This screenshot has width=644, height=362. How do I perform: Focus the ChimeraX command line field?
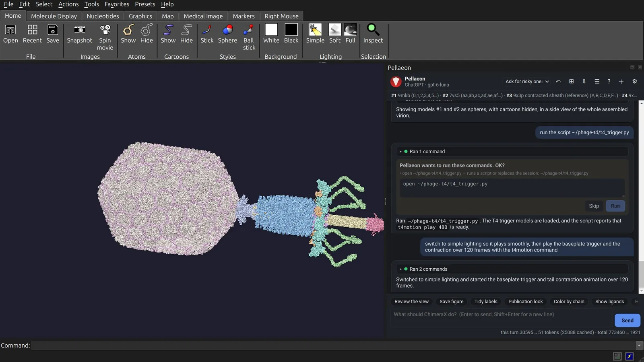333,346
